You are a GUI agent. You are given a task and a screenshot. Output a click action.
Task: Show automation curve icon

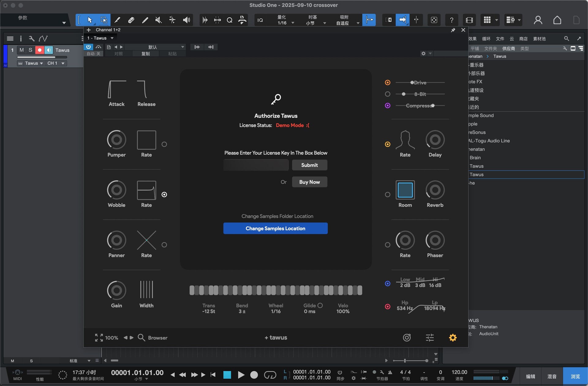[x=43, y=39]
